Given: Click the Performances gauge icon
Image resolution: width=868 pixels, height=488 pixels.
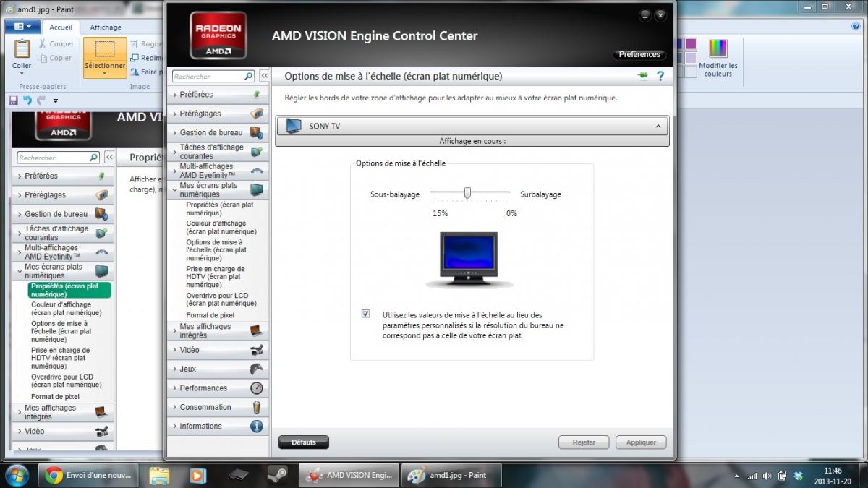Looking at the screenshot, I should pos(257,388).
